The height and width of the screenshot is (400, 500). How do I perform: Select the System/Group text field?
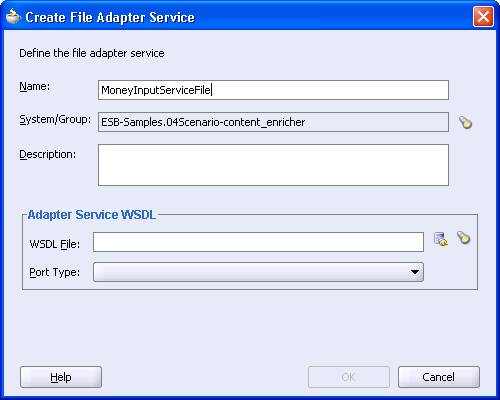[273, 122]
